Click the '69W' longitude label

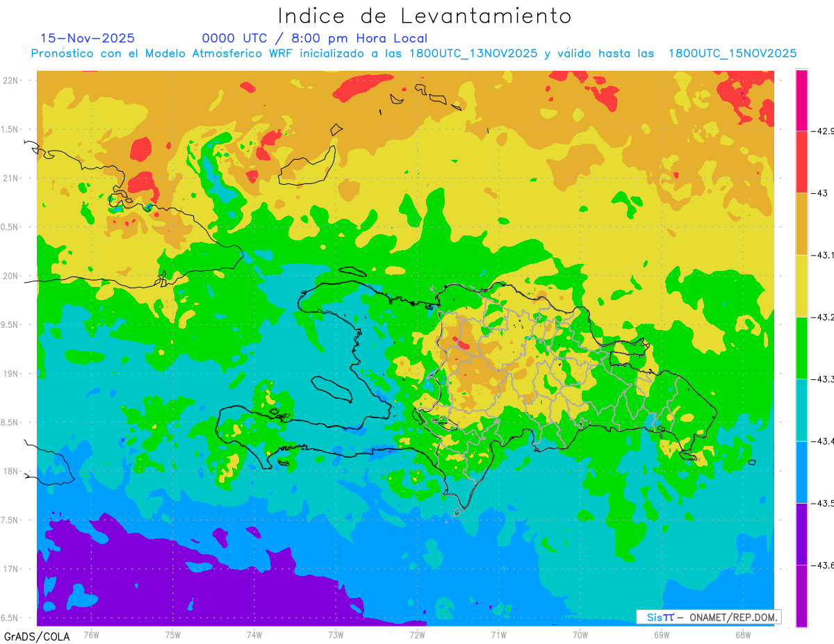pos(662,634)
